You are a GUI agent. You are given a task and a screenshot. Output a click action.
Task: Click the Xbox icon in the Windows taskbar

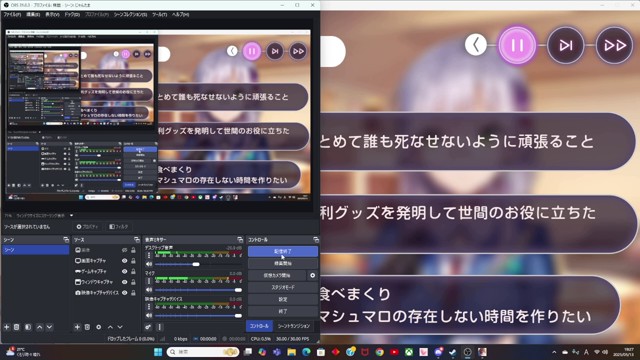tap(409, 352)
